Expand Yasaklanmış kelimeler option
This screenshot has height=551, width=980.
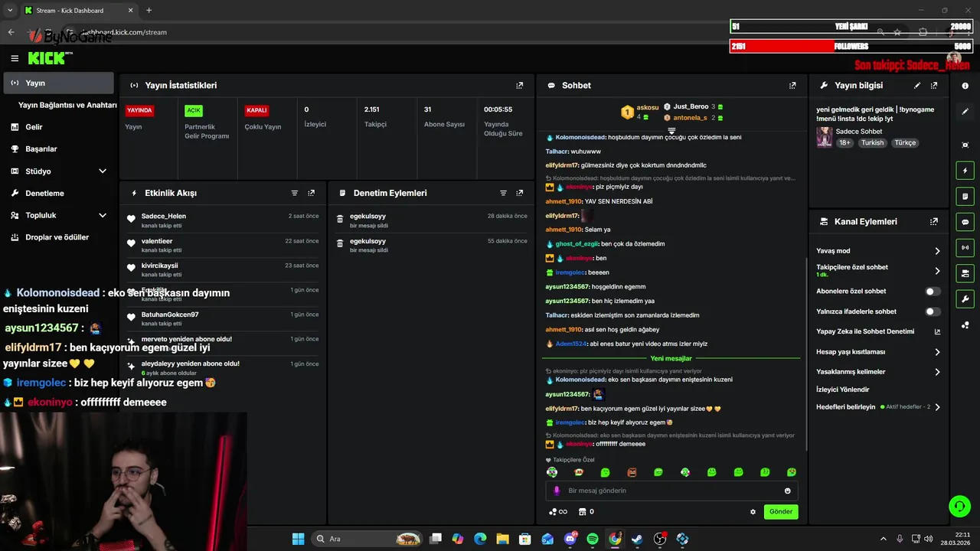pos(937,372)
